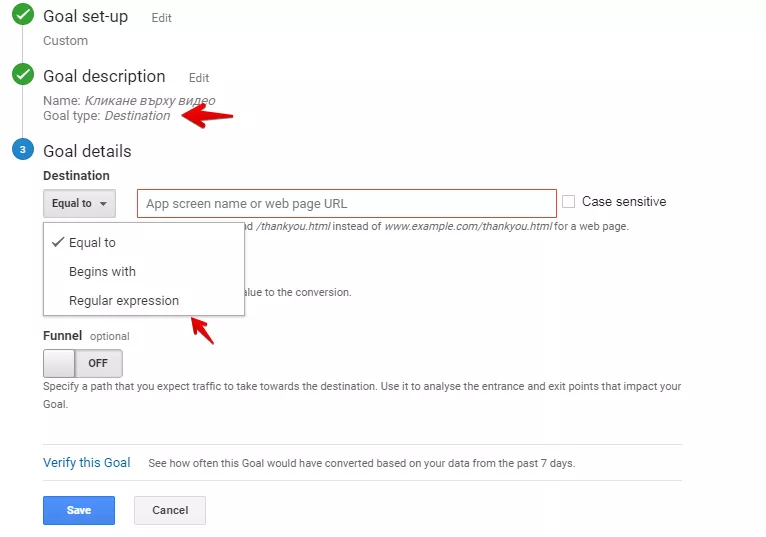Choose the Begins with match option

tap(144, 271)
